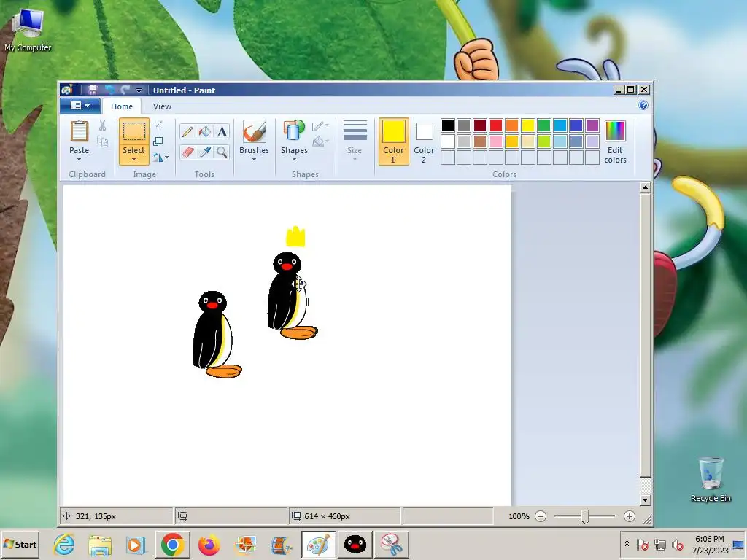Open My Computer desktop icon
This screenshot has height=560, width=747.
point(28,29)
